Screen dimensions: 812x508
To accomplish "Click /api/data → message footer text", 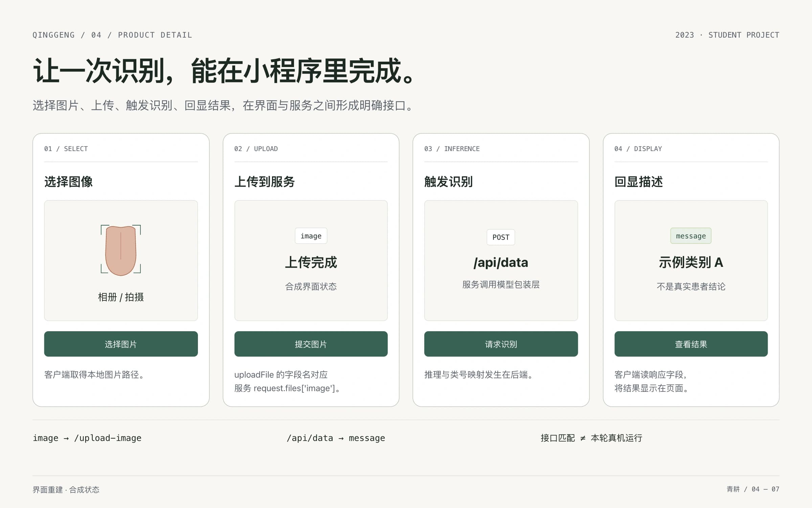I will point(336,438).
